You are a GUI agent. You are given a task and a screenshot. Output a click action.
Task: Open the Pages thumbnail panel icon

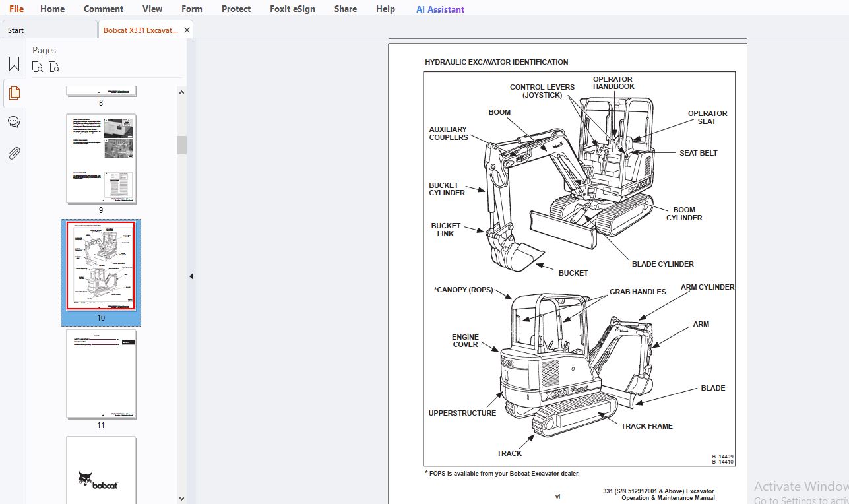(x=14, y=93)
